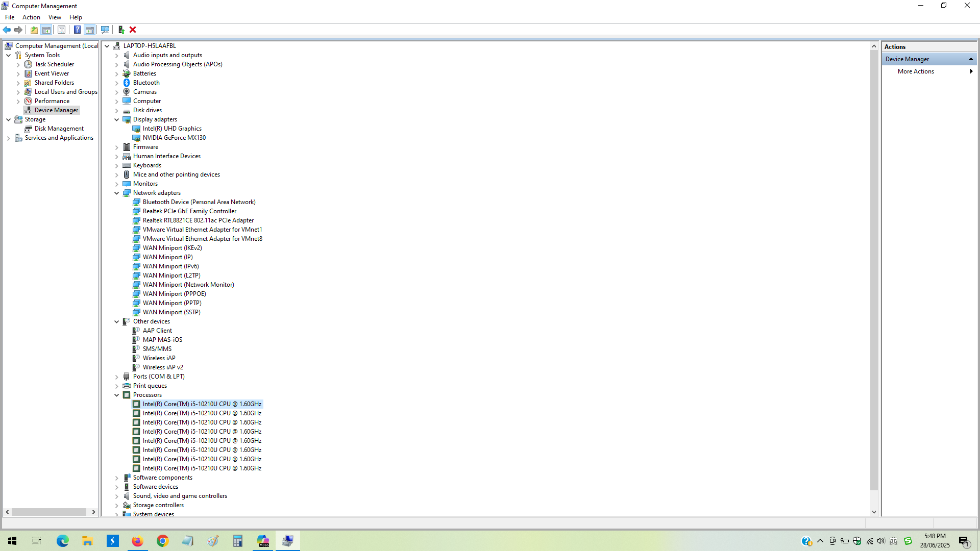Click the Cameras category icon

(127, 92)
